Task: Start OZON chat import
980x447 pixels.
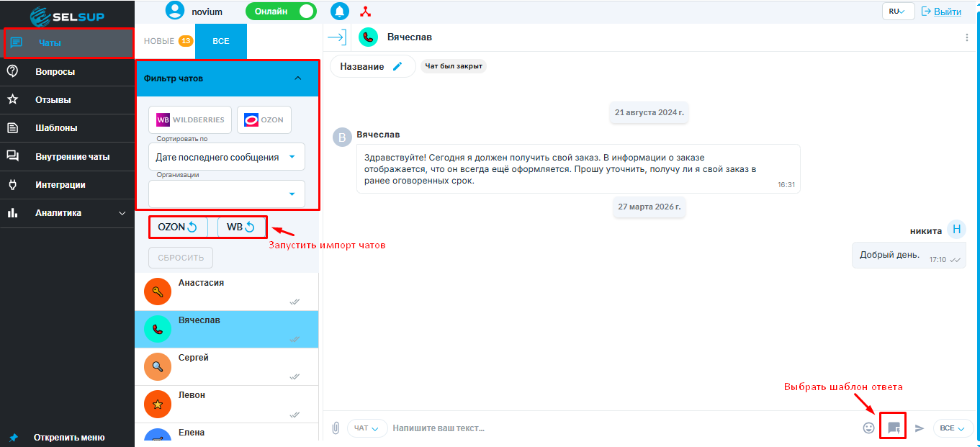Action: point(178,227)
